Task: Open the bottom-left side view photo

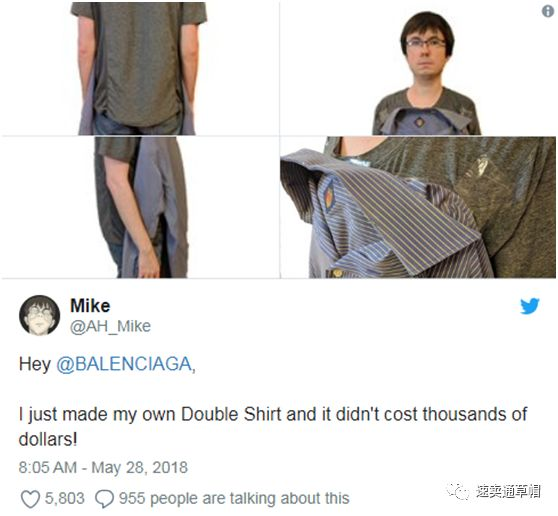Action: click(140, 207)
